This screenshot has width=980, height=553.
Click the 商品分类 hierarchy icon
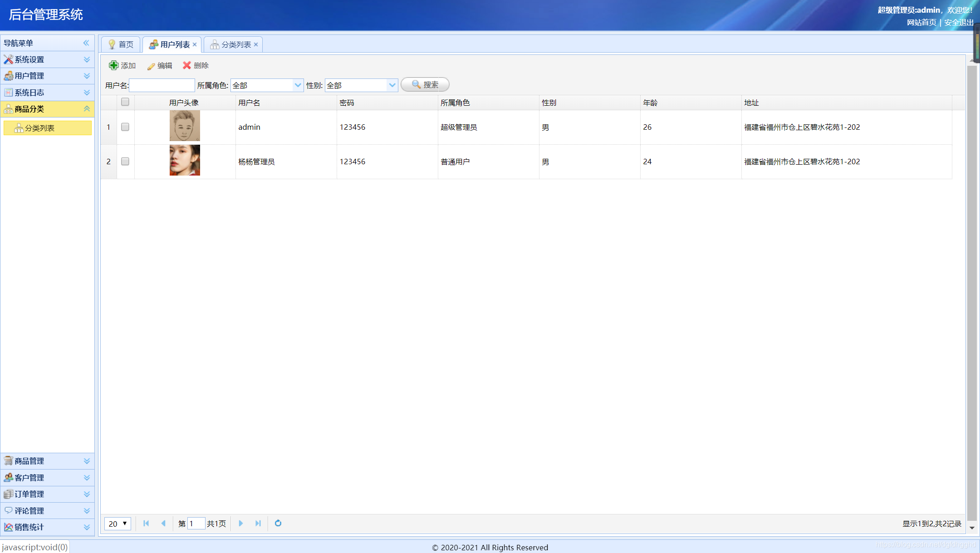[8, 109]
